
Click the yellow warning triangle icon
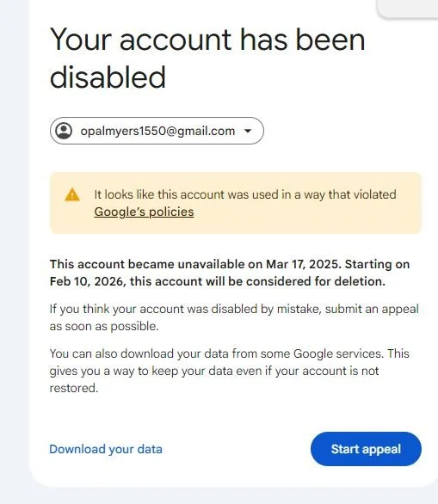pos(72,194)
